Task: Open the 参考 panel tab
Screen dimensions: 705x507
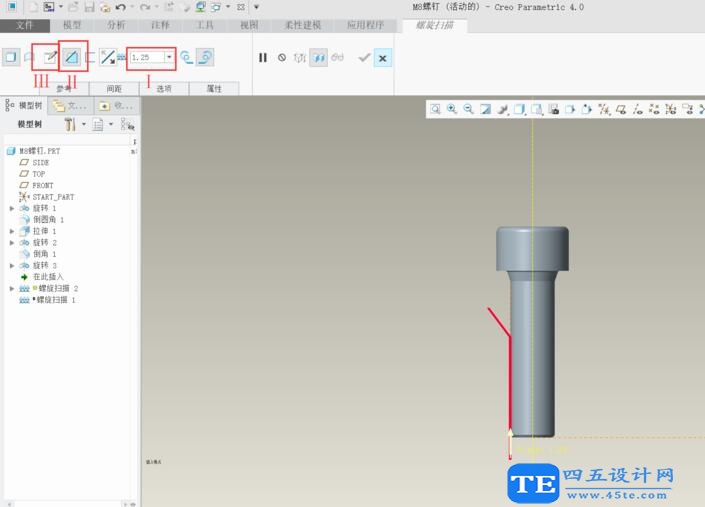Action: (x=64, y=89)
